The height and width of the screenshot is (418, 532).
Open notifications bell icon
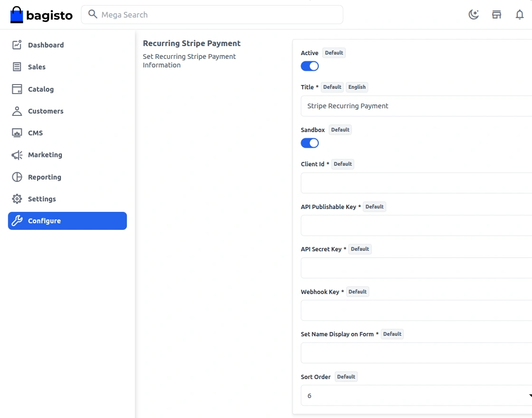click(520, 15)
